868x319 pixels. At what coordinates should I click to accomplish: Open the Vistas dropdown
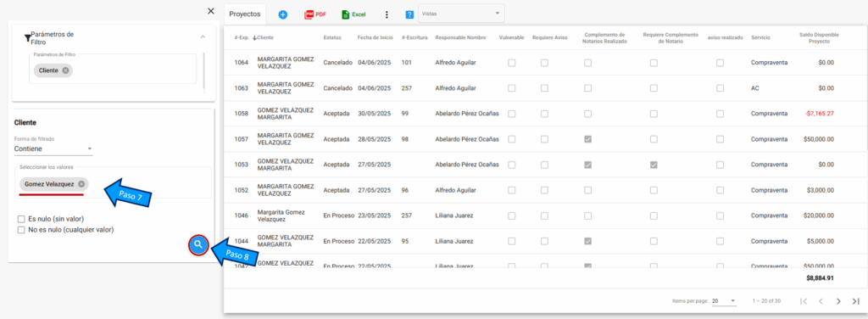(x=461, y=14)
